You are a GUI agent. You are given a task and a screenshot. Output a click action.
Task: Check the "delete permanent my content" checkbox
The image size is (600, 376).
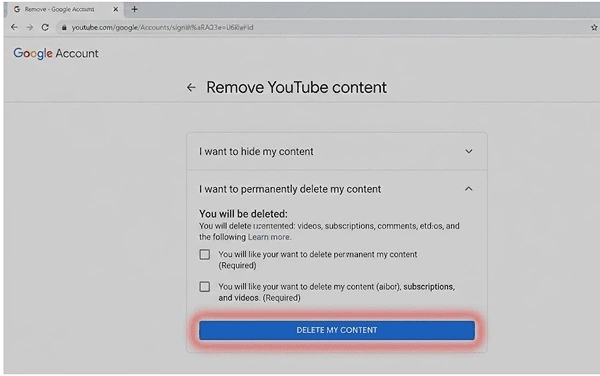(205, 254)
